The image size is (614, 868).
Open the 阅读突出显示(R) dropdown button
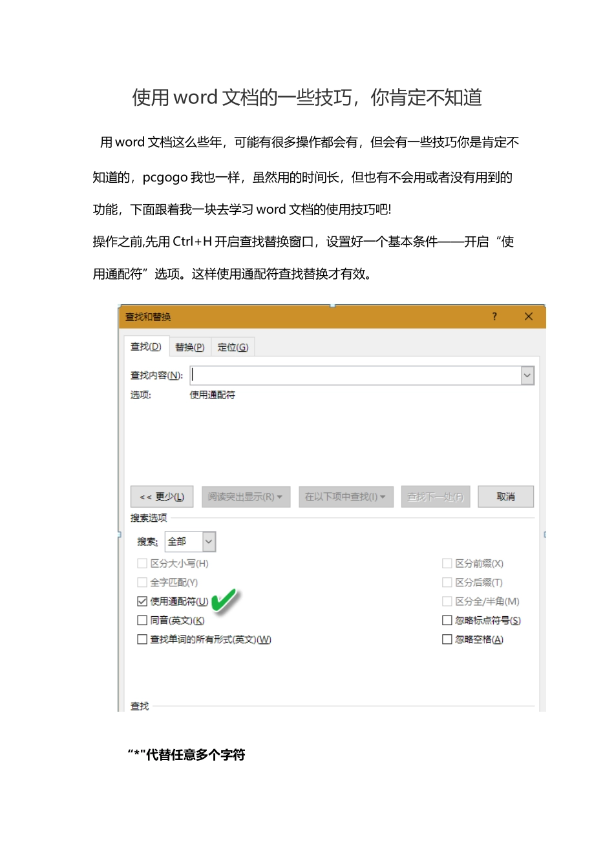246,497
